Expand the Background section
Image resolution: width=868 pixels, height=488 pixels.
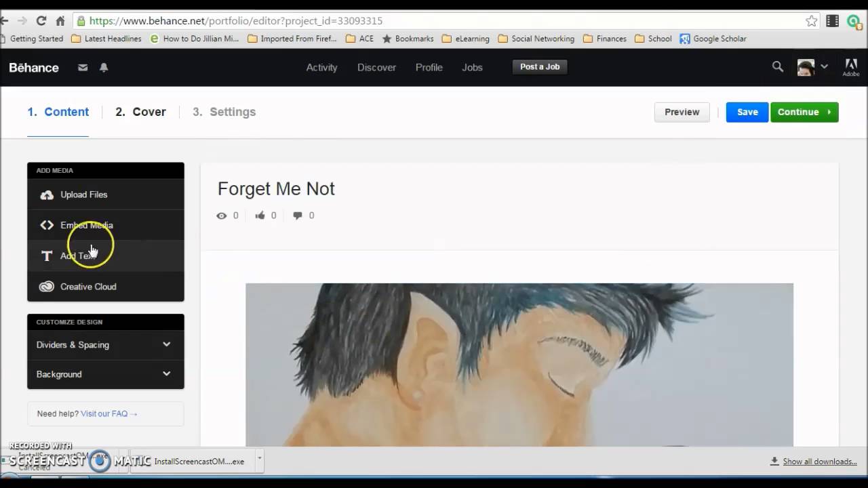point(105,374)
